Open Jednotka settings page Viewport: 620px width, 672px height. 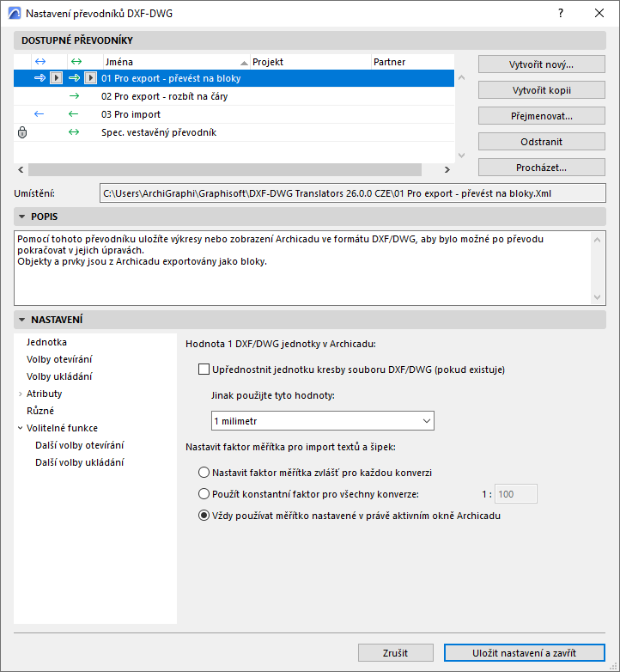tap(46, 342)
